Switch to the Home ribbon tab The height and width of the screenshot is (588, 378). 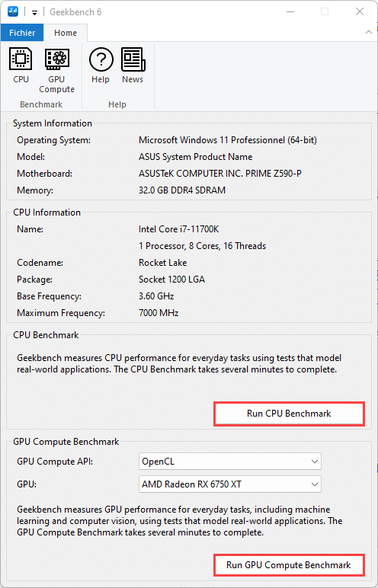(66, 33)
